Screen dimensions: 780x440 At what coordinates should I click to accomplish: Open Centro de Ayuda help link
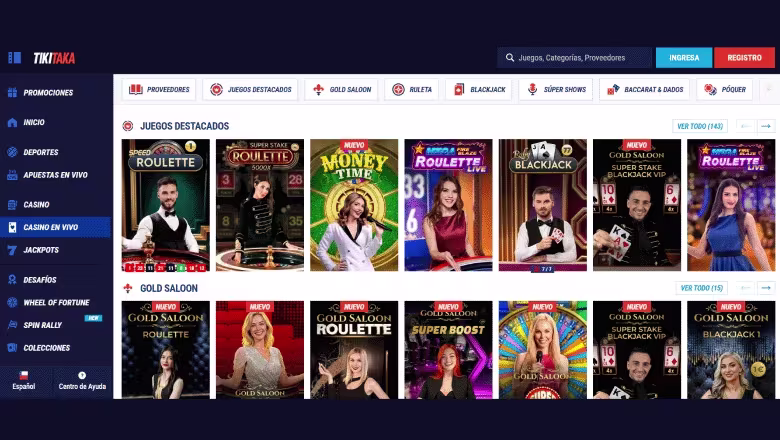point(82,381)
